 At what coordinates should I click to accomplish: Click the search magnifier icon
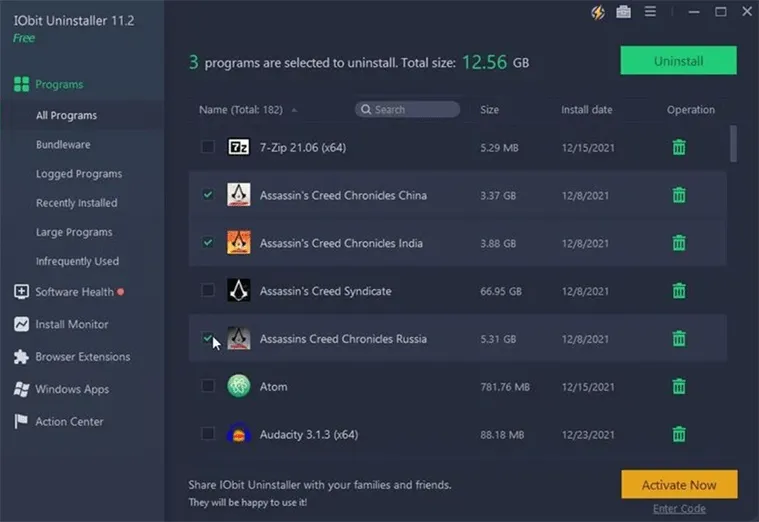366,109
